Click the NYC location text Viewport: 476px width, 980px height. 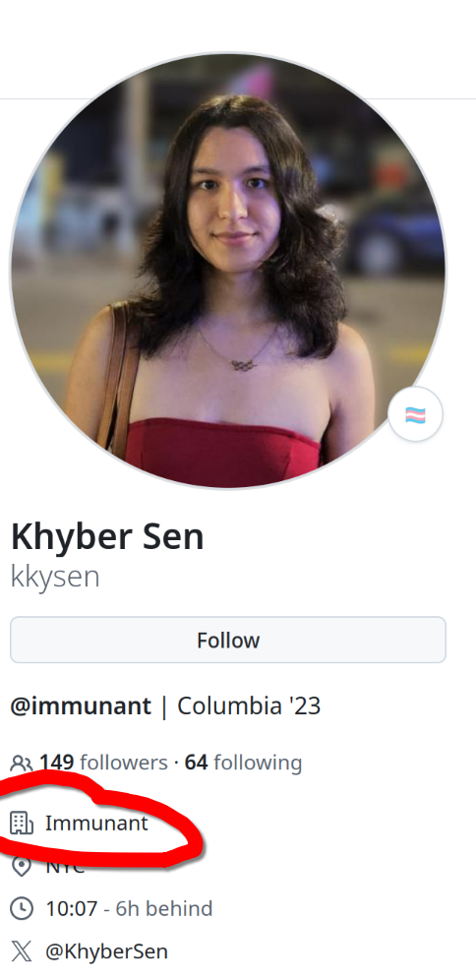tap(64, 866)
